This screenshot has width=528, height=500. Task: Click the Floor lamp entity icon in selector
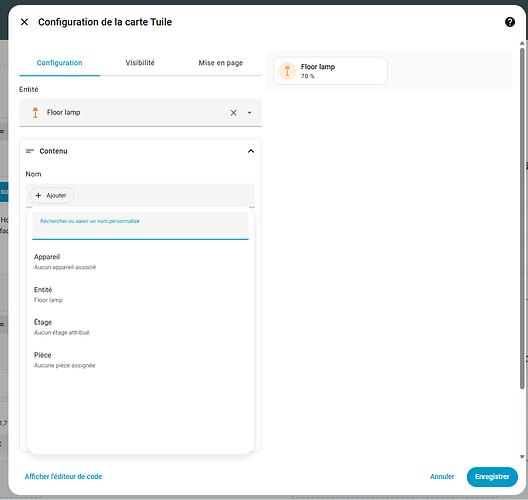[35, 113]
